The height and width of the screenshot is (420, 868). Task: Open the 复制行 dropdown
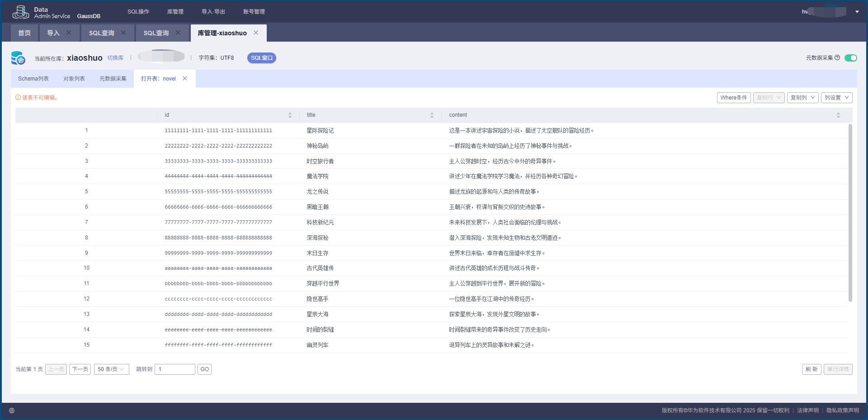point(769,98)
